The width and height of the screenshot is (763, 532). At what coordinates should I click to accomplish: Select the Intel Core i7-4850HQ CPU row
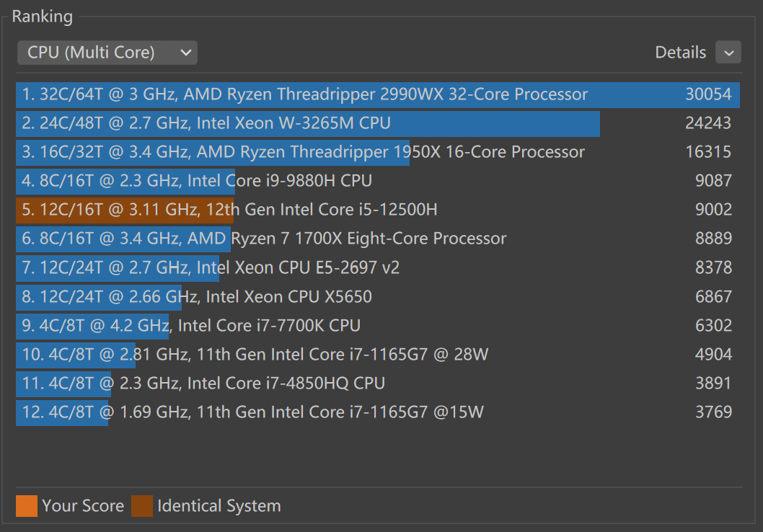point(378,384)
